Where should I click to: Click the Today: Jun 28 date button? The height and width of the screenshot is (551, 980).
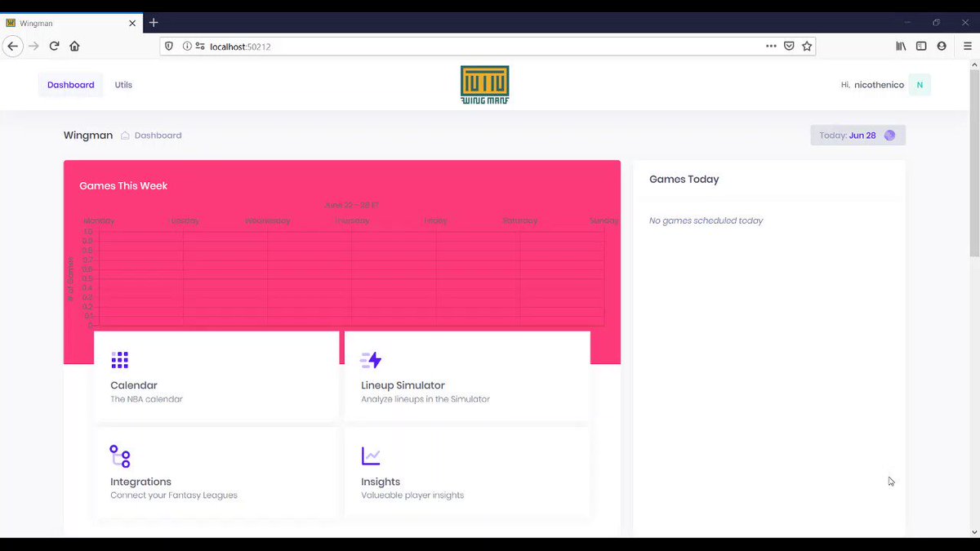point(857,136)
